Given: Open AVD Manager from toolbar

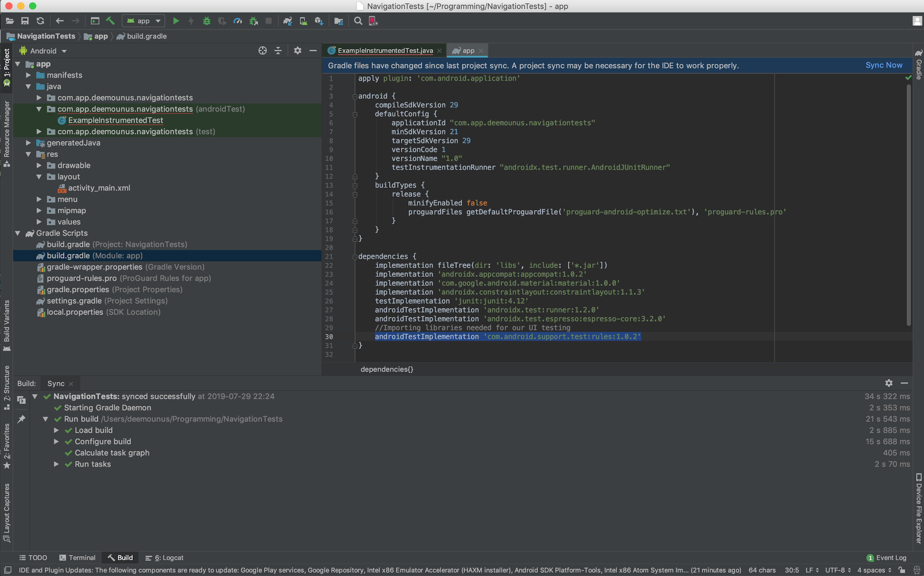Looking at the screenshot, I should coord(303,21).
